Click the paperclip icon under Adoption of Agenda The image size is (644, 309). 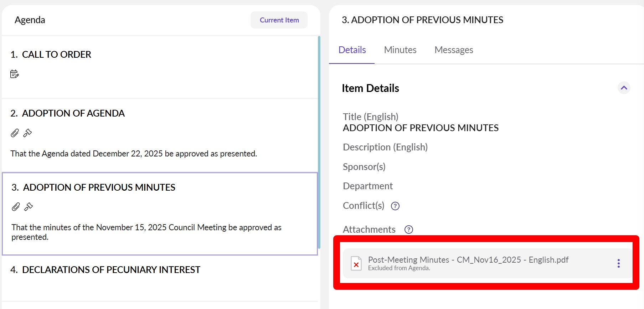[x=15, y=133]
